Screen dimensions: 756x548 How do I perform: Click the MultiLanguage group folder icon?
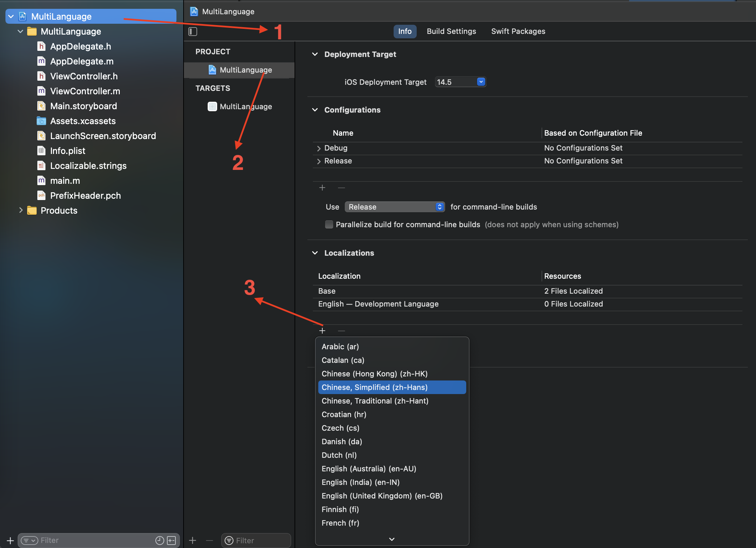32,31
